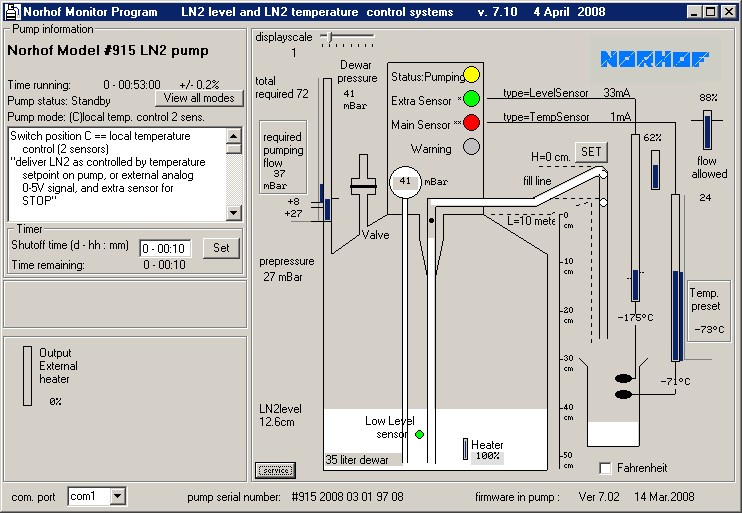Click the '-71°C' temperature reading
The height and width of the screenshot is (513, 742).
(675, 381)
